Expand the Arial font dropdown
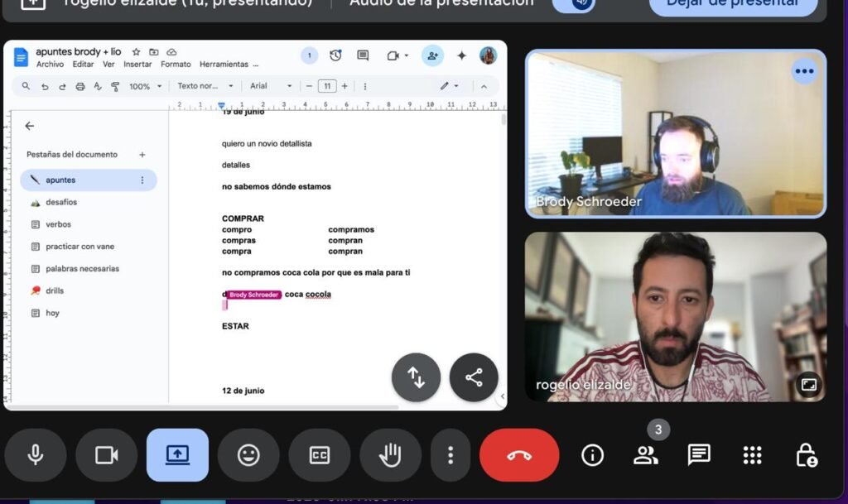 click(x=271, y=86)
